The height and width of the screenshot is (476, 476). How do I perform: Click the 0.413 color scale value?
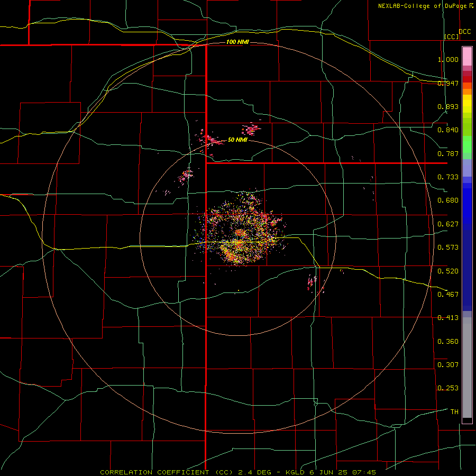tap(448, 318)
